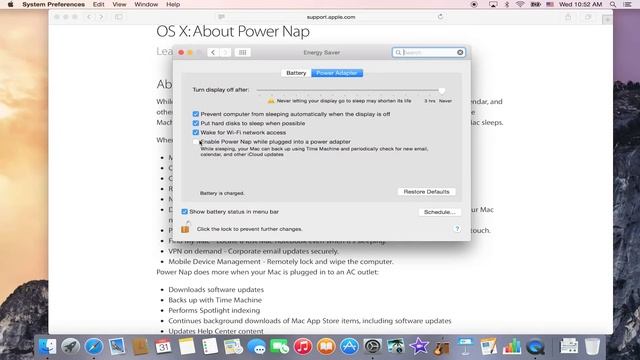Open Safari compass in Dock
The image size is (640, 360).
click(94, 347)
